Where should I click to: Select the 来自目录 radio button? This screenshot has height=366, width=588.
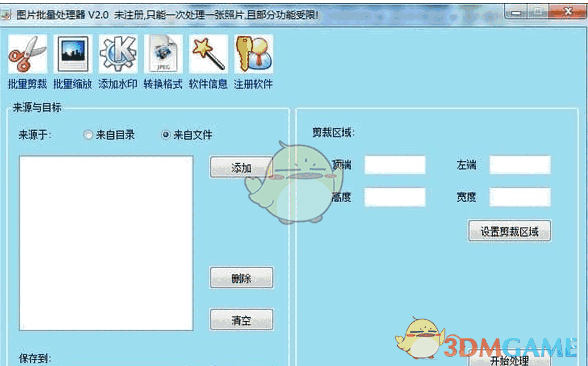88,135
